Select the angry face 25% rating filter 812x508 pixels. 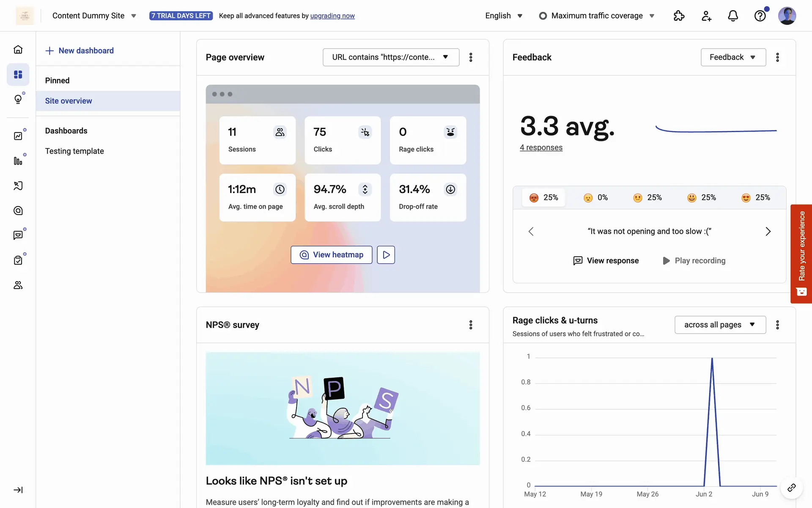click(543, 198)
